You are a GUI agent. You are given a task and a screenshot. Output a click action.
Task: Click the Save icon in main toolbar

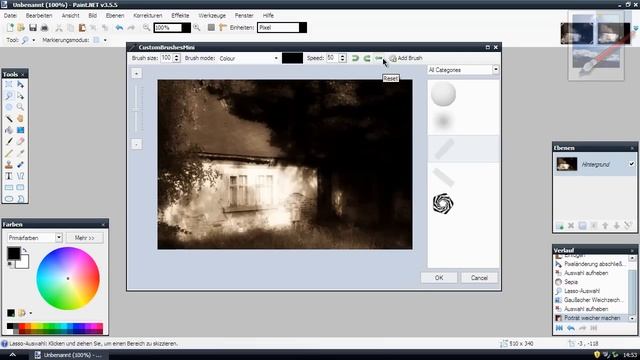coord(33,28)
